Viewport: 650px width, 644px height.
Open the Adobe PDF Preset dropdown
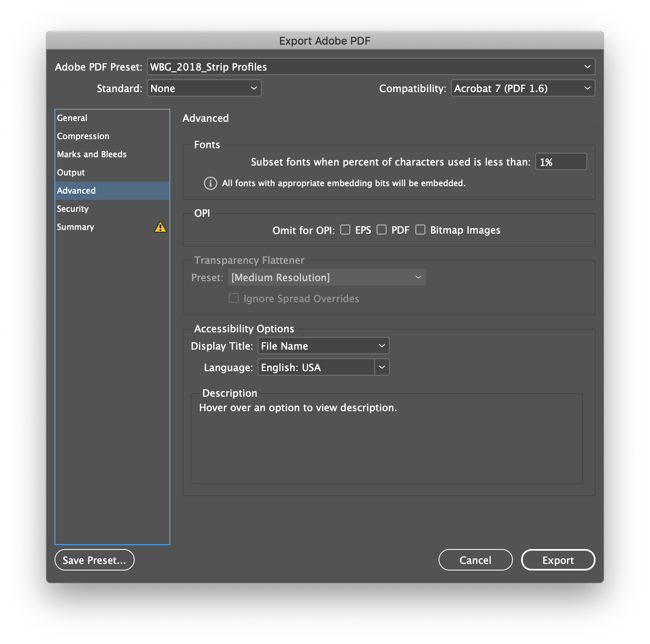[371, 66]
